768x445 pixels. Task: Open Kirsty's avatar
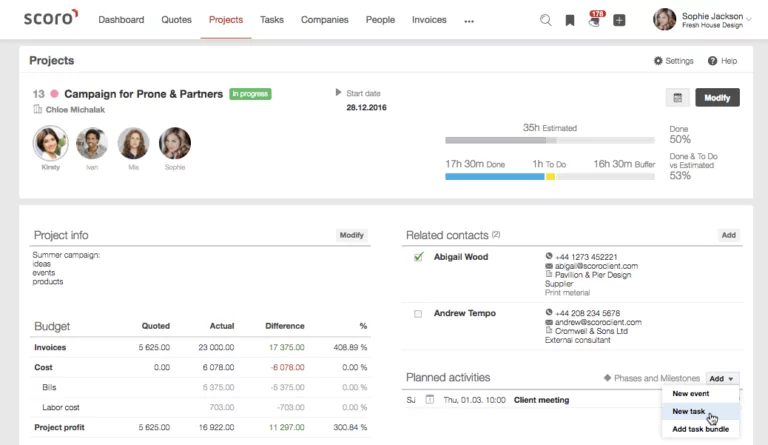click(50, 143)
